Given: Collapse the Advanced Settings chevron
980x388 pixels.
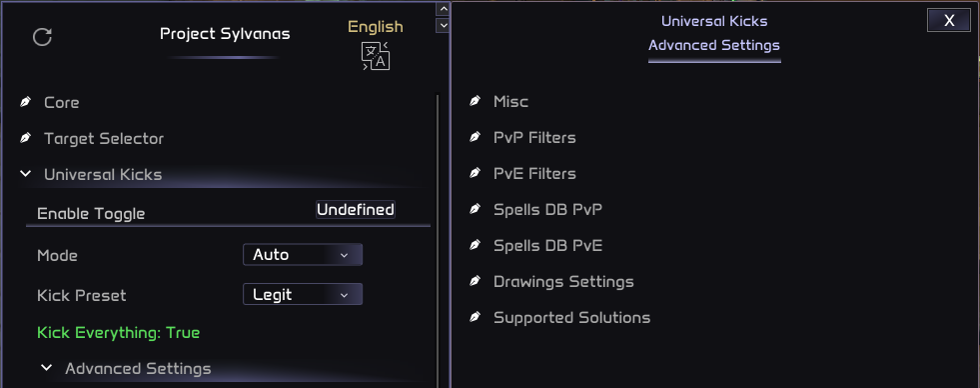Looking at the screenshot, I should coord(46,368).
